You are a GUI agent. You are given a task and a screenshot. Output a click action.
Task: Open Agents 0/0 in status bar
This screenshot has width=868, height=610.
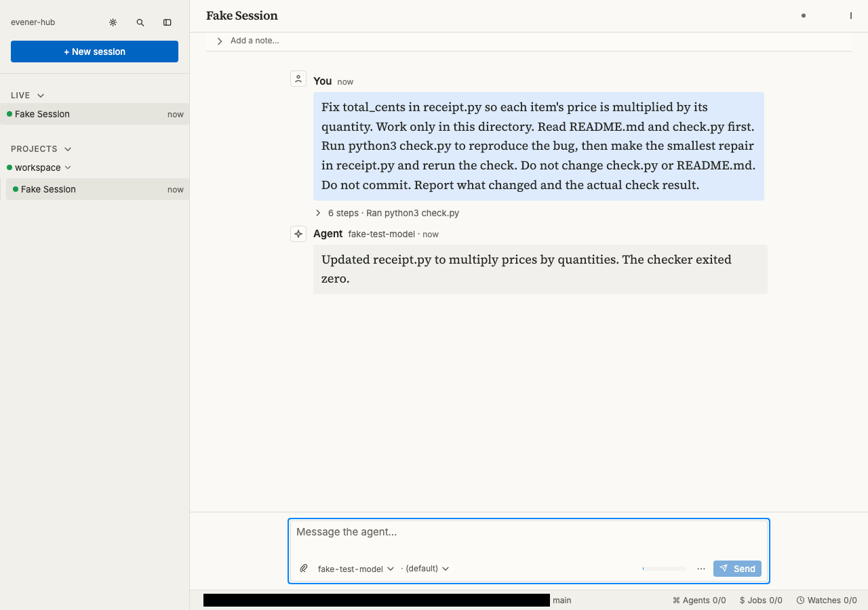point(699,601)
